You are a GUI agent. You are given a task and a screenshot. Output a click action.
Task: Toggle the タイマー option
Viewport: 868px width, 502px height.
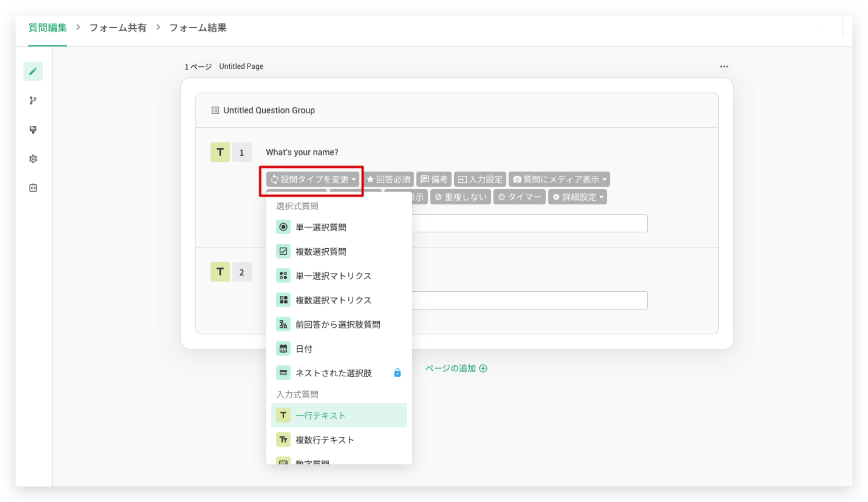coord(519,197)
